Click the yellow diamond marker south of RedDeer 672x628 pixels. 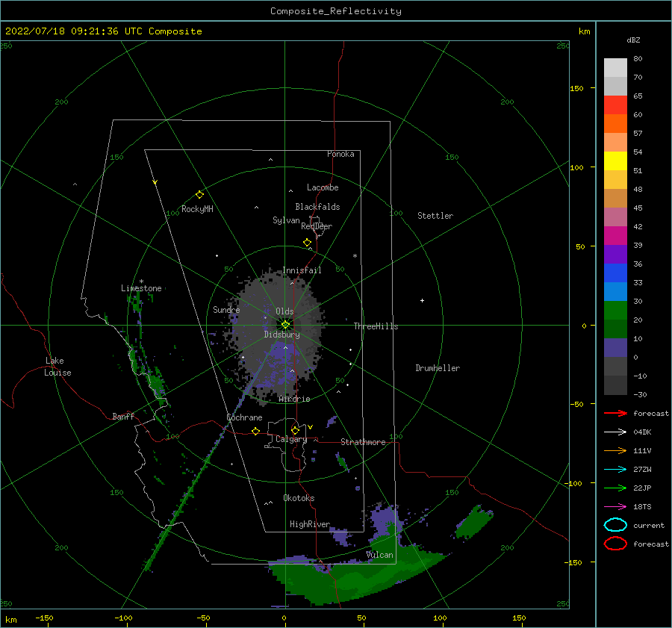[x=308, y=243]
